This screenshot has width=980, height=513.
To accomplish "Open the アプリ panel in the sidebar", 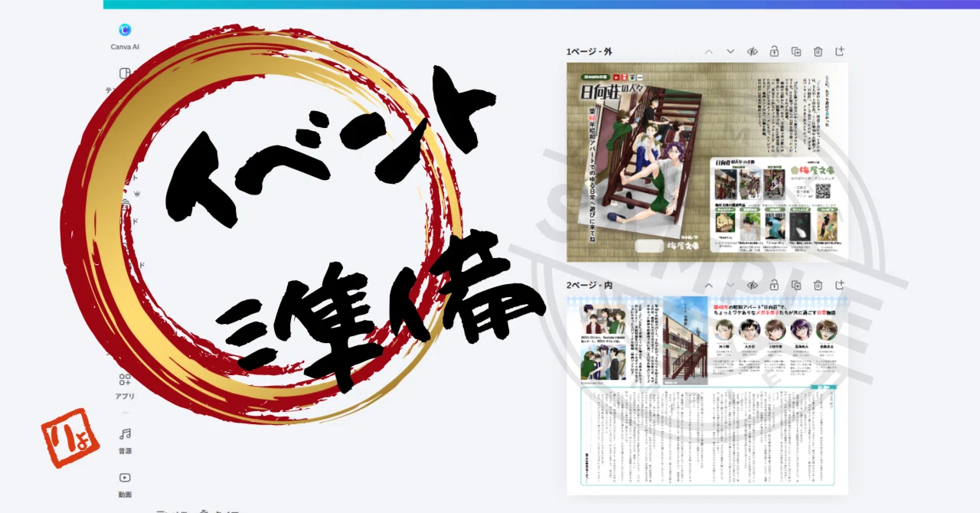I will click(125, 386).
